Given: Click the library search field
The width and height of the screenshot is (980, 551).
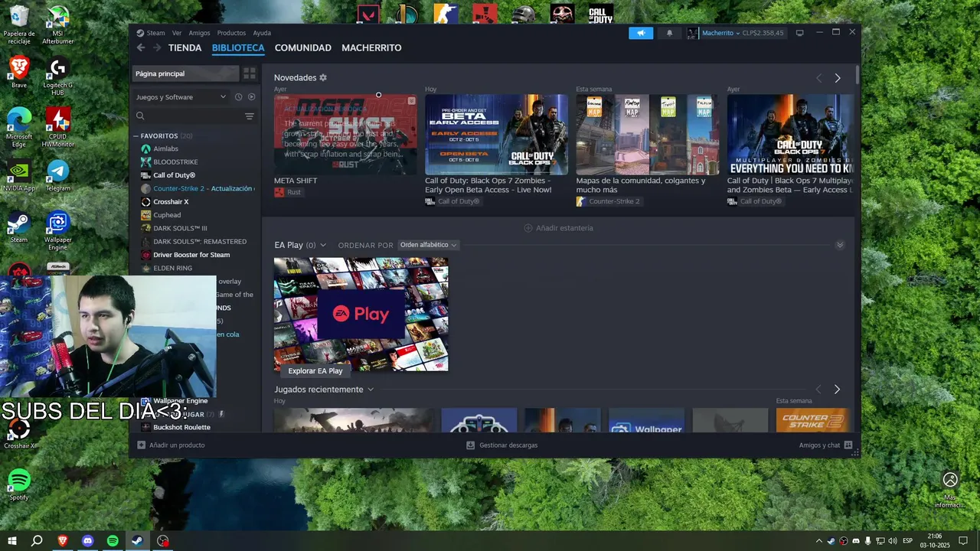Looking at the screenshot, I should point(188,116).
